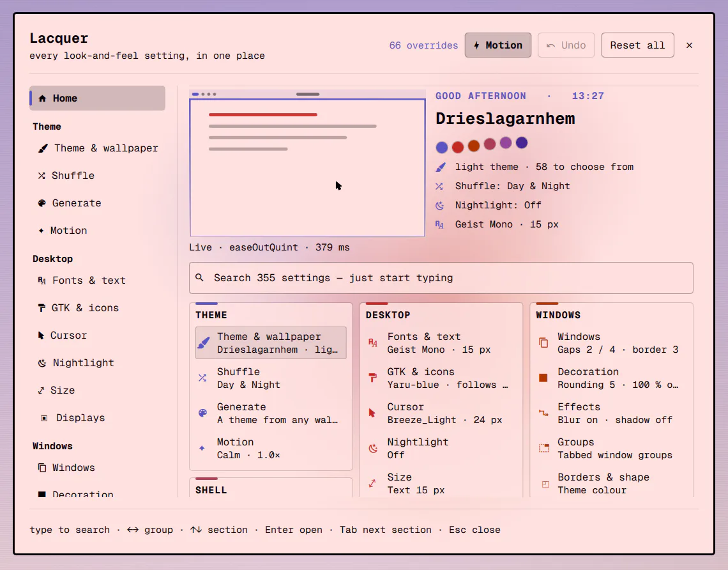This screenshot has height=570, width=728.
Task: Open Windows 'Gaps 2 / 4' row
Action: 611,343
